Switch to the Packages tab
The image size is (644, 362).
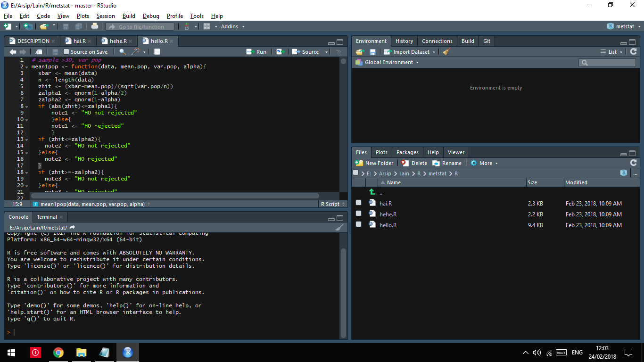(407, 152)
